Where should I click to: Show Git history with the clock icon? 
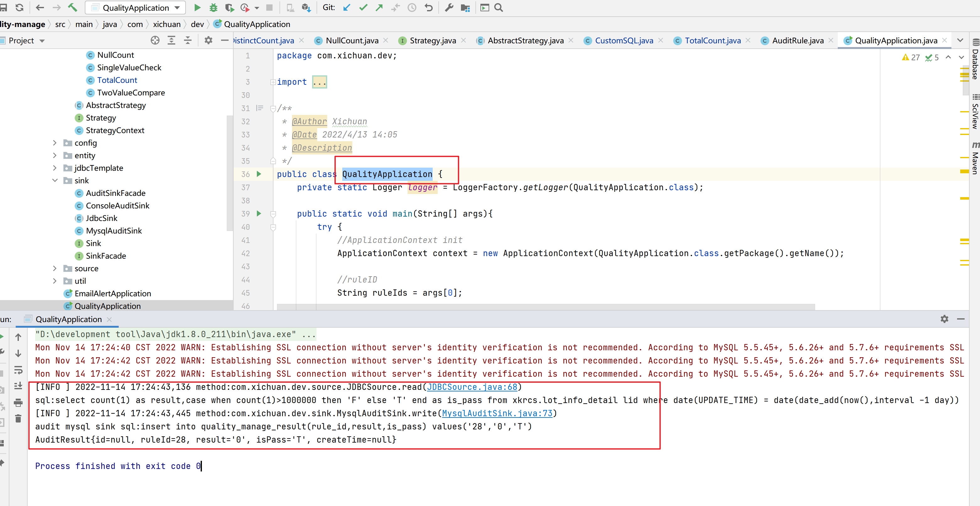412,8
